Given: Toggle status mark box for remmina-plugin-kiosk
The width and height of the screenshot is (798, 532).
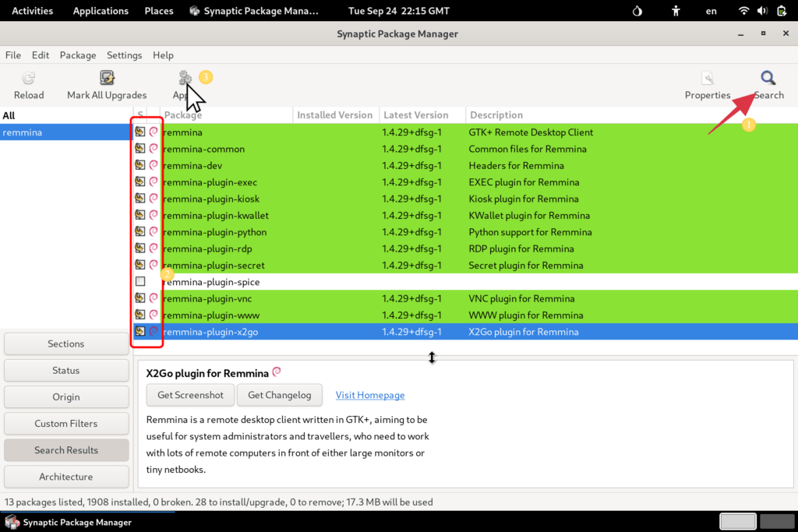Looking at the screenshot, I should (140, 199).
